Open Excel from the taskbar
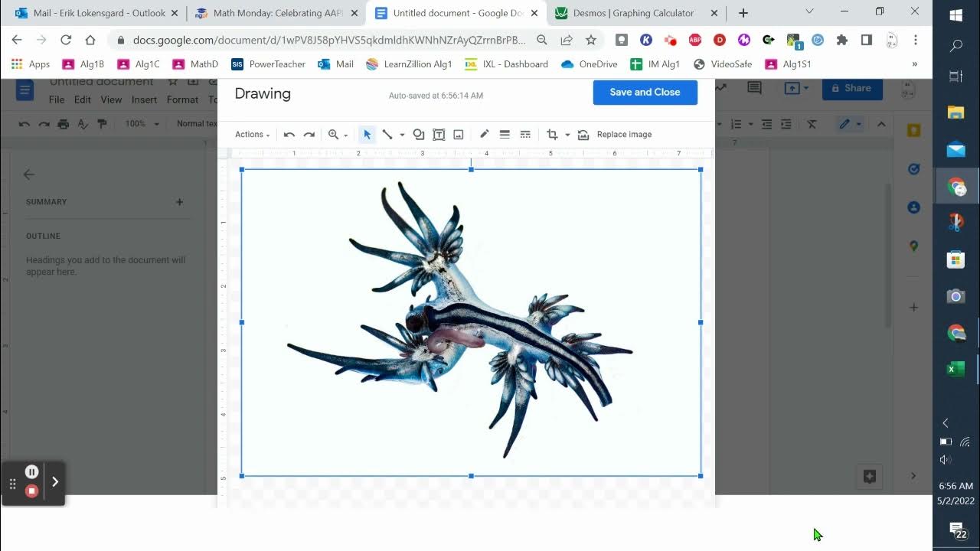The width and height of the screenshot is (980, 551). tap(956, 370)
